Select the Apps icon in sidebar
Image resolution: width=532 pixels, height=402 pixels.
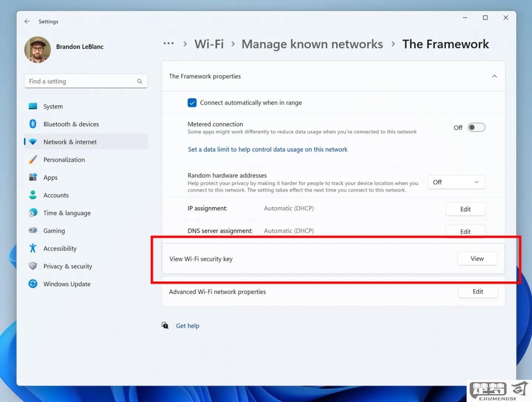[x=33, y=177]
